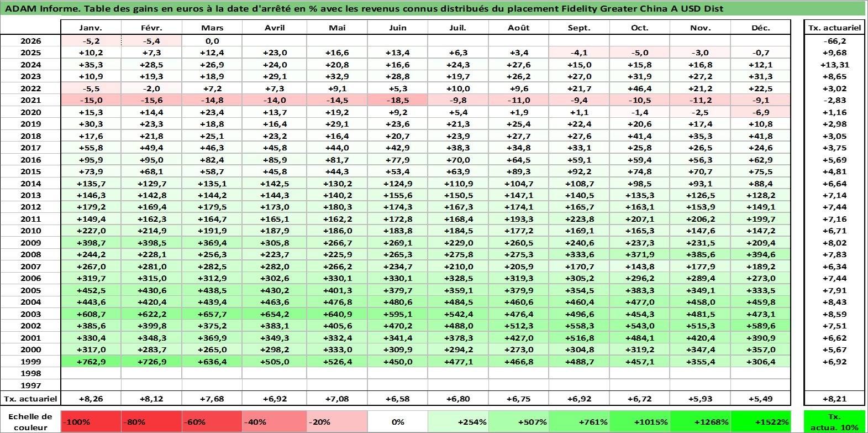
Task: Click the -100% red color scale swatch
Action: tap(91, 421)
